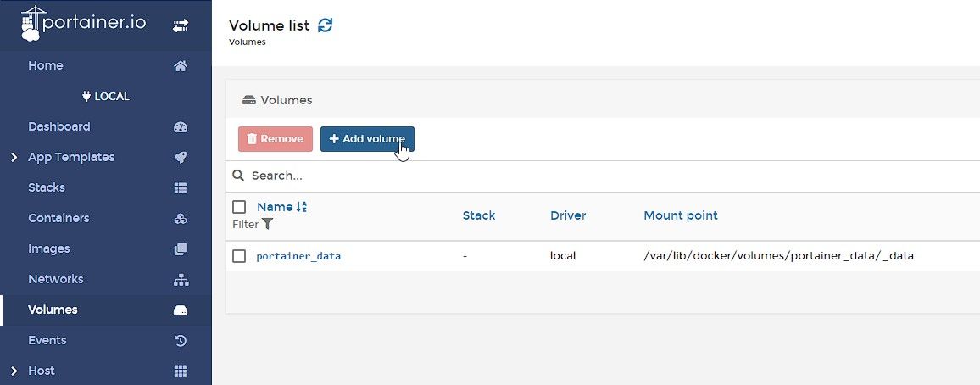Open the portainer_data volume link
Viewport: 980px width, 385px height.
coord(298,256)
